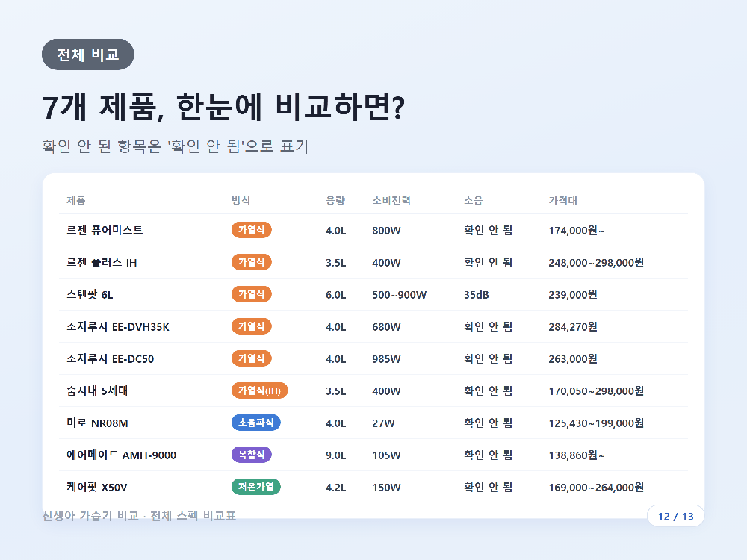Click the 12 / 13 page indicator
The image size is (747, 560).
tap(675, 516)
